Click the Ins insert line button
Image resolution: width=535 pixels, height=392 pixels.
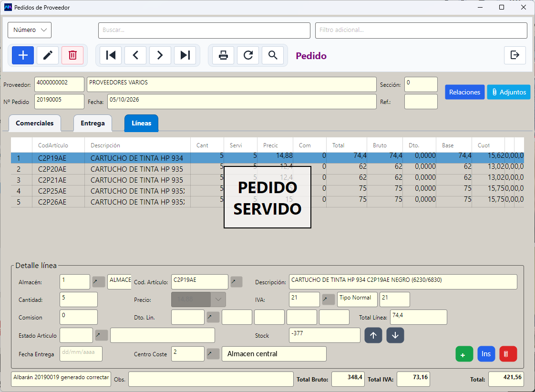pos(486,354)
